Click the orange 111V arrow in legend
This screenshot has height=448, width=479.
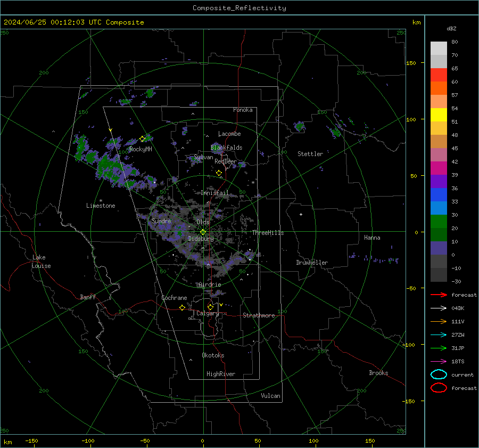click(x=439, y=321)
